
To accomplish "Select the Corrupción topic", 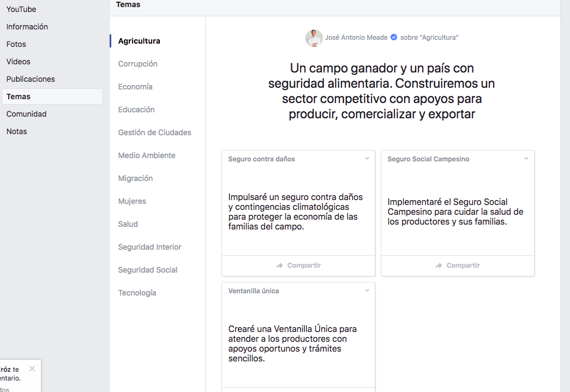I will (x=137, y=63).
